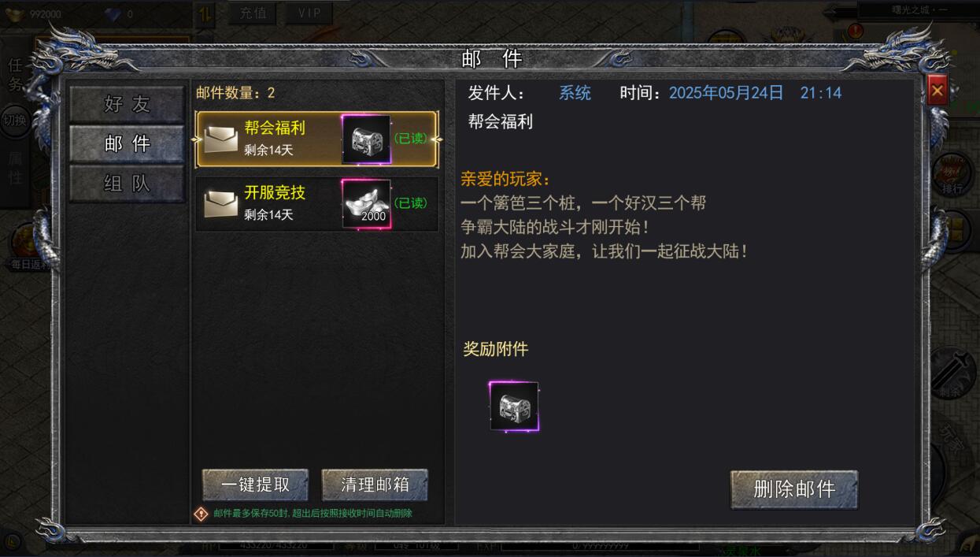
Task: Click the 清理邮箱 button
Action: (375, 485)
